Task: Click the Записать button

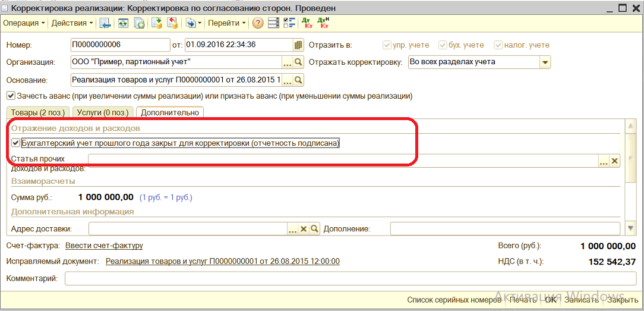Action: coord(581,300)
